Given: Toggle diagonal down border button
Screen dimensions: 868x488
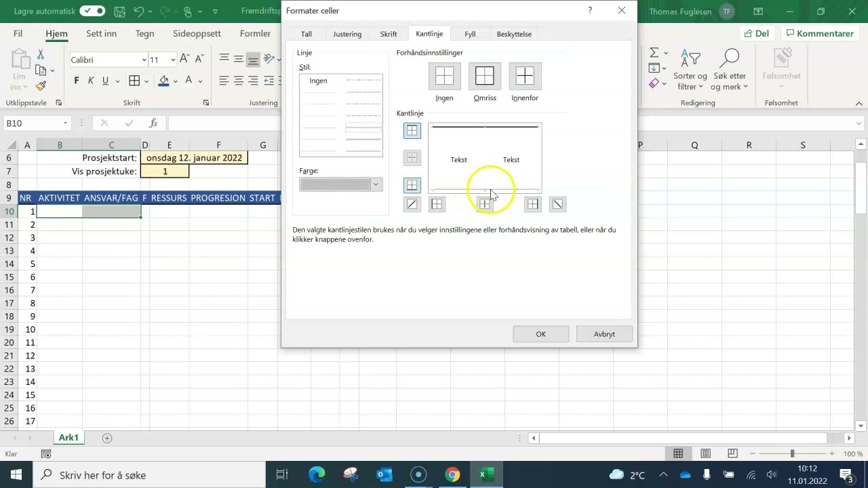Looking at the screenshot, I should pos(557,204).
